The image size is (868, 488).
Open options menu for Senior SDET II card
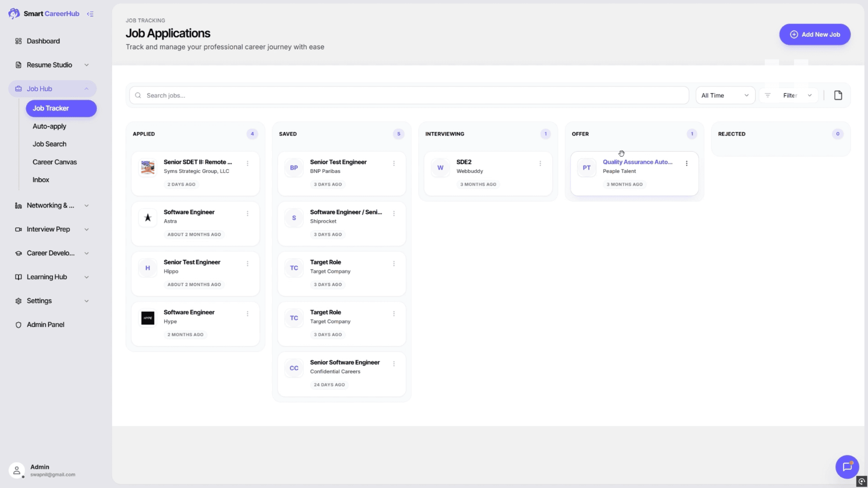(248, 163)
